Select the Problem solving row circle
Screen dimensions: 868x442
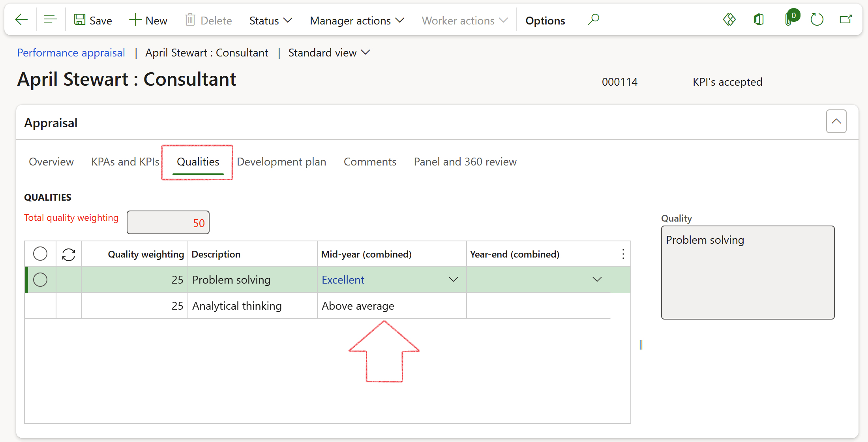click(x=40, y=280)
